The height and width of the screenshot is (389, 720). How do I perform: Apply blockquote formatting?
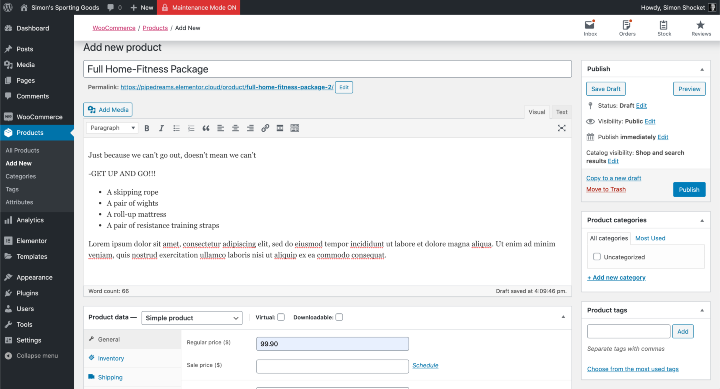206,128
